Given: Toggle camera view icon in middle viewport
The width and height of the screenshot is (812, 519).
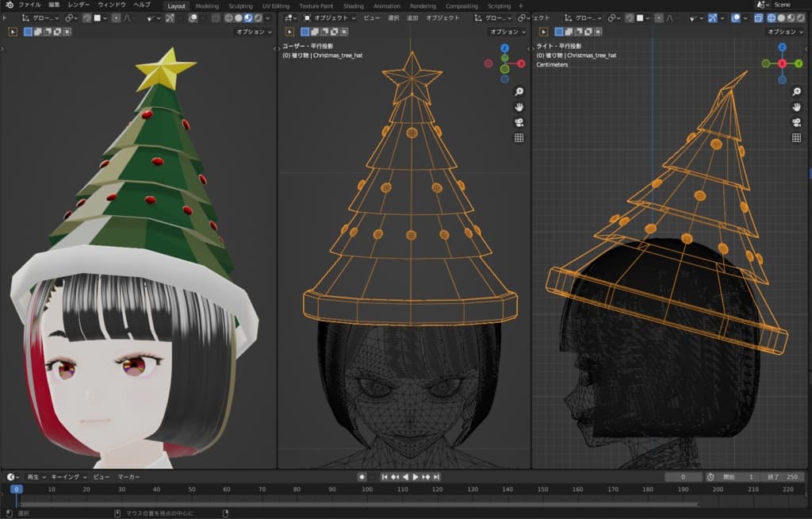Looking at the screenshot, I should point(519,122).
